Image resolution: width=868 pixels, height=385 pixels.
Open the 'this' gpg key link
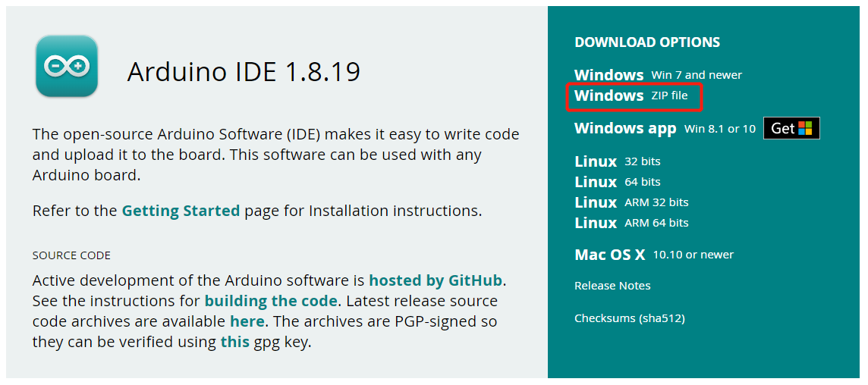click(234, 342)
